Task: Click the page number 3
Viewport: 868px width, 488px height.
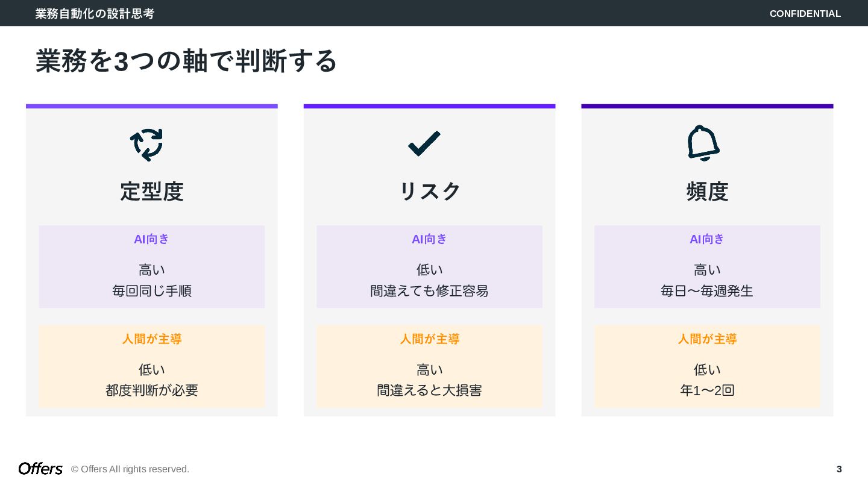Action: pos(839,469)
